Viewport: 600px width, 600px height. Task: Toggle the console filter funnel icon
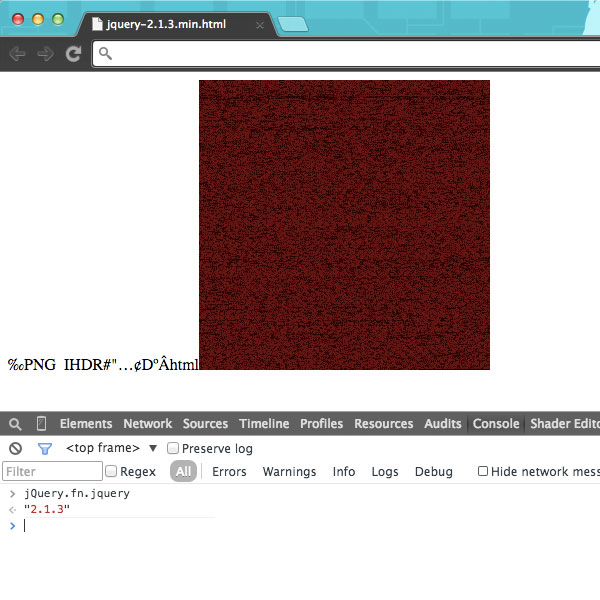pyautogui.click(x=44, y=449)
